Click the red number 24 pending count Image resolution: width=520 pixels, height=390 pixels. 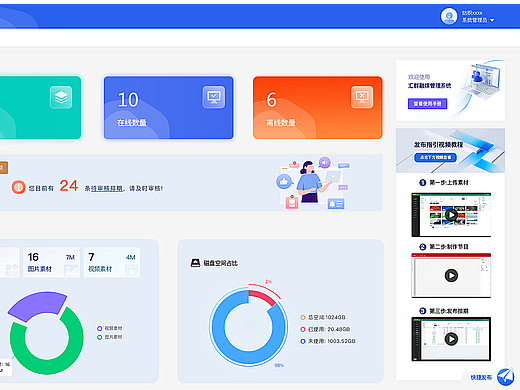[x=69, y=186]
